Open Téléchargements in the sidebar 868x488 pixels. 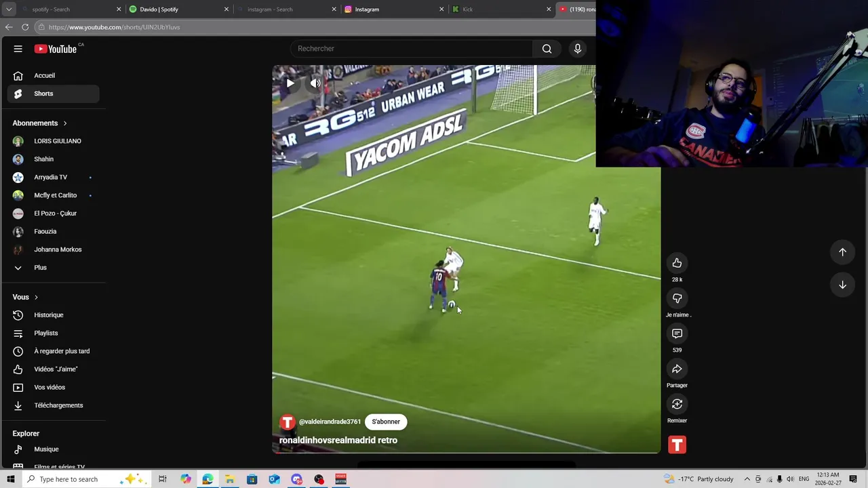tap(54, 405)
